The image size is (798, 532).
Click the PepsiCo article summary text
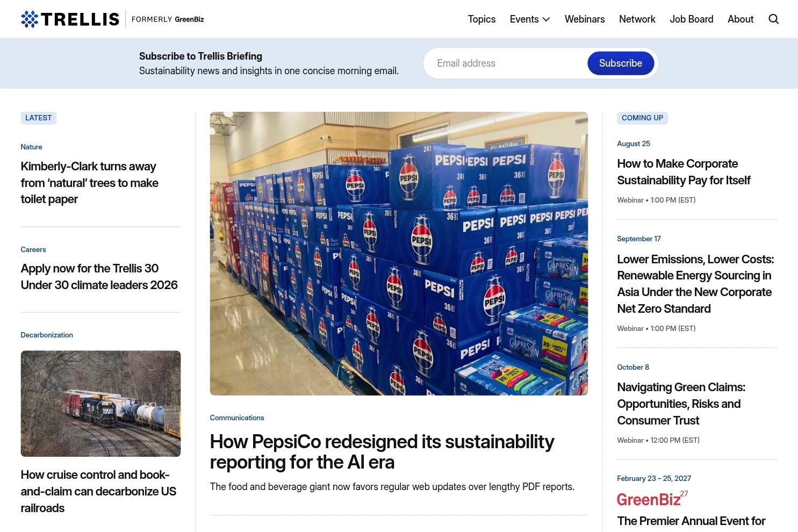392,487
